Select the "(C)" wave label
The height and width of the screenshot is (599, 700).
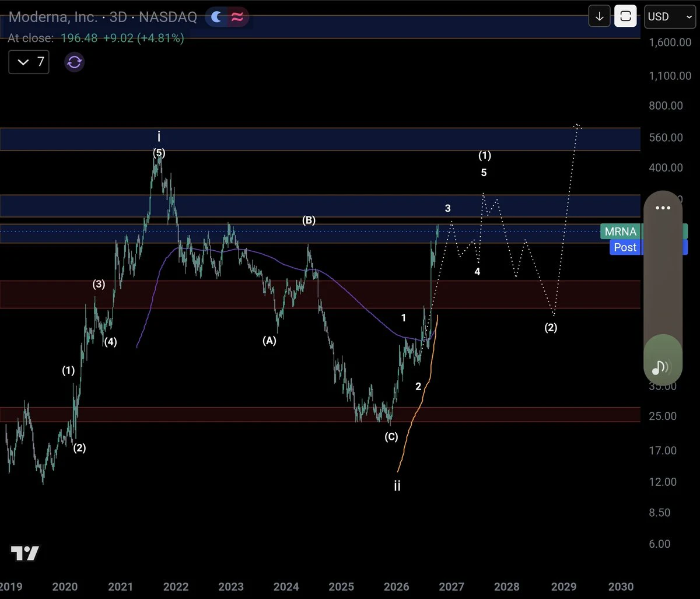(x=391, y=437)
